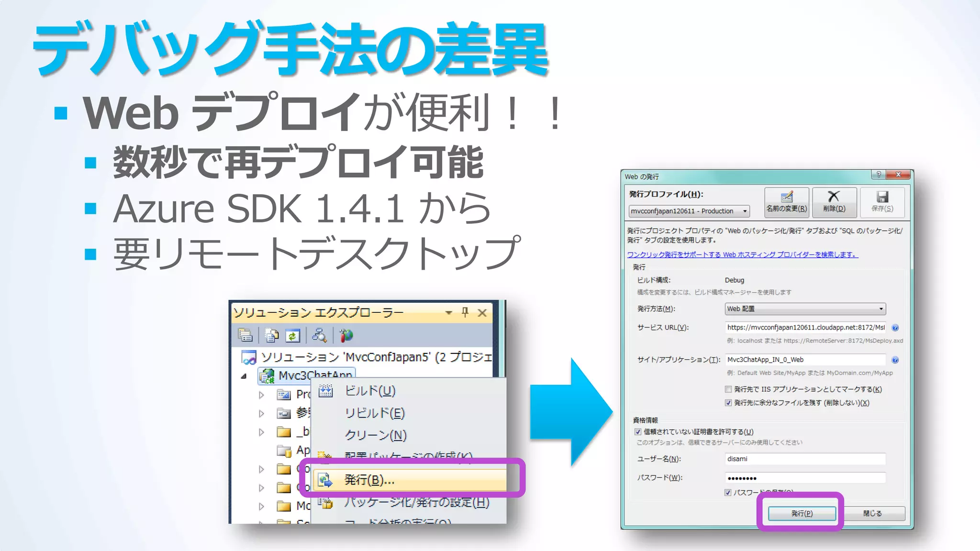Click the サイト/アプリケーション field Mvc3ChatApp_IN_0_Web
This screenshot has height=551, width=980.
coord(805,360)
